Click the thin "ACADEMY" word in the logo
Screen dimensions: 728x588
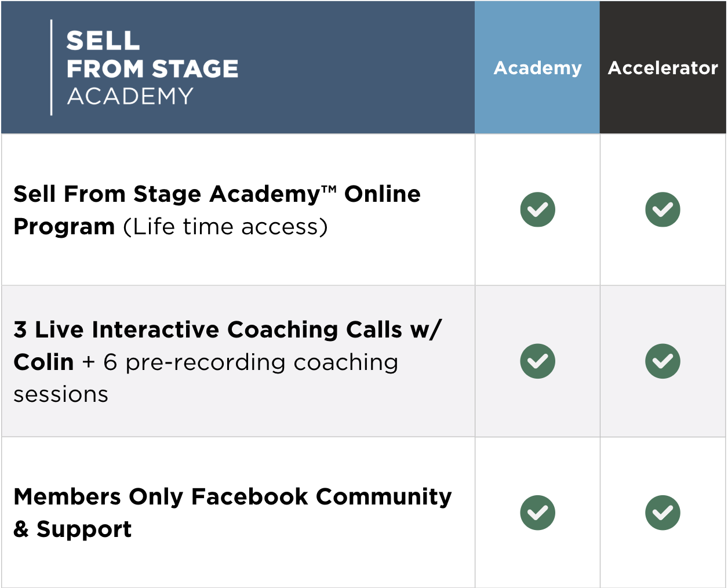point(130,96)
